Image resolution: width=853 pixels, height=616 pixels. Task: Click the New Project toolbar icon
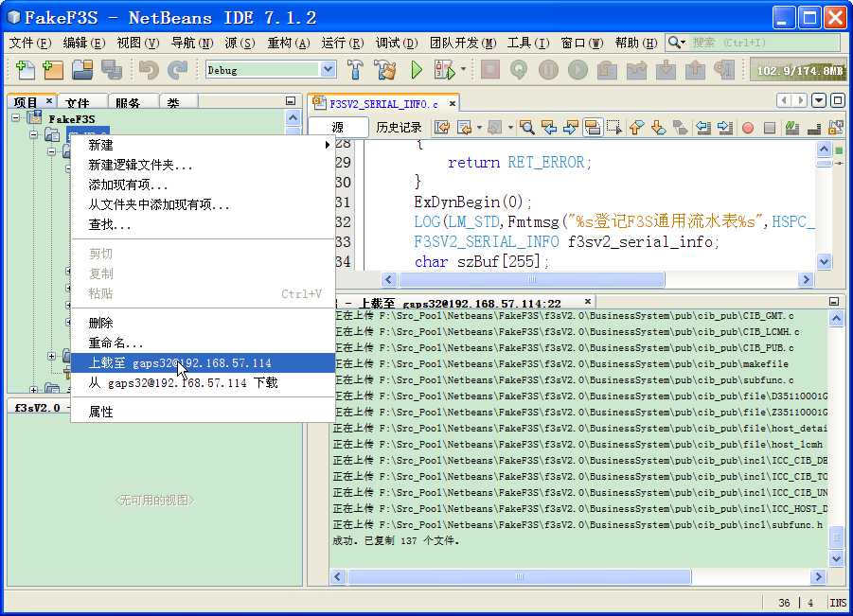[53, 70]
